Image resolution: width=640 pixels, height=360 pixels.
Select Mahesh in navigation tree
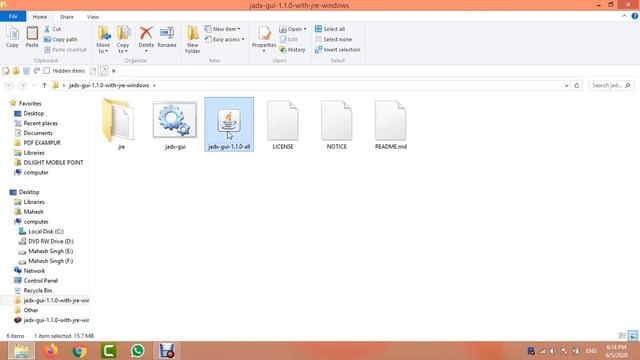click(33, 211)
